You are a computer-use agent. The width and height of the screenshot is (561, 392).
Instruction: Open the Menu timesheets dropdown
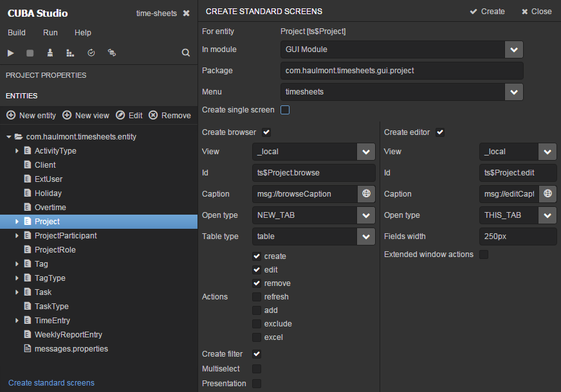point(514,92)
